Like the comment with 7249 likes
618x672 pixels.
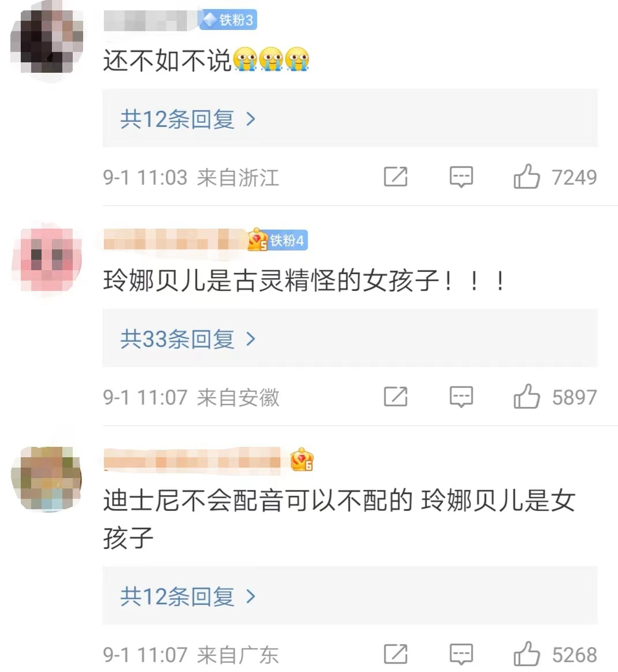coord(526,176)
